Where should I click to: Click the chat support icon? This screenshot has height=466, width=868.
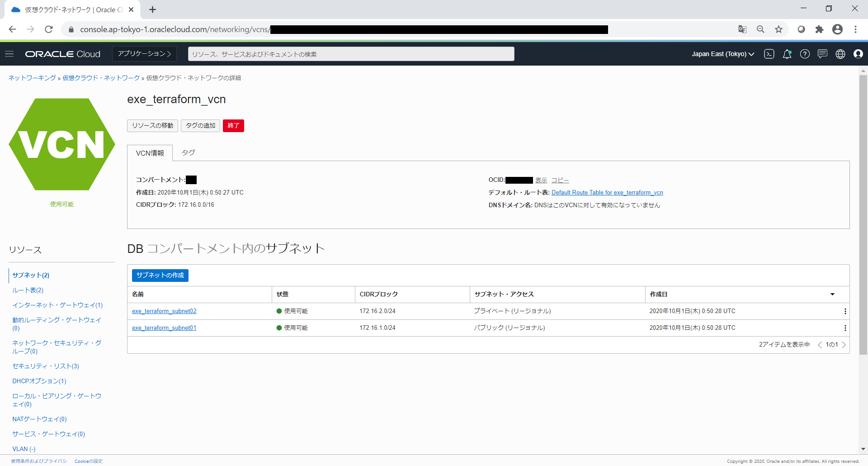(822, 54)
